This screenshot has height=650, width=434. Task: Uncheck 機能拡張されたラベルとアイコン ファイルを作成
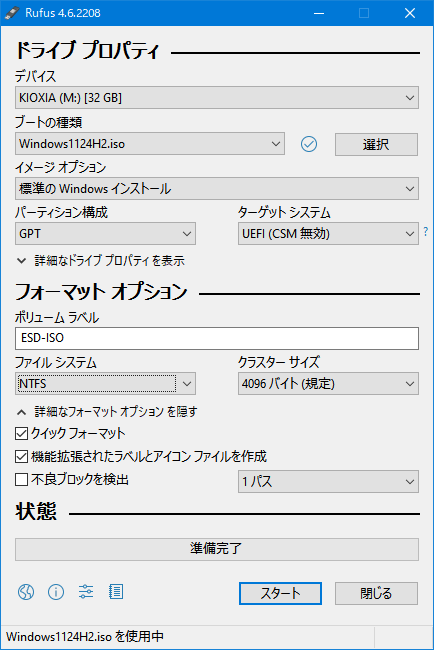[x=21, y=456]
